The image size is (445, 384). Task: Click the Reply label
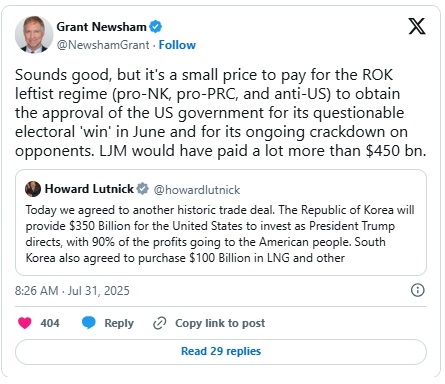pyautogui.click(x=119, y=323)
